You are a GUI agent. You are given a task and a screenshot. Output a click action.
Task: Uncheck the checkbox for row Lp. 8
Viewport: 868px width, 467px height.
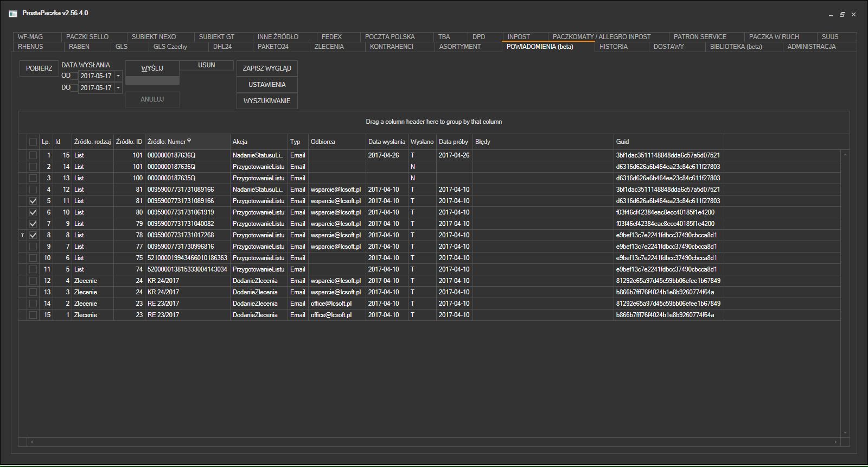tap(33, 235)
